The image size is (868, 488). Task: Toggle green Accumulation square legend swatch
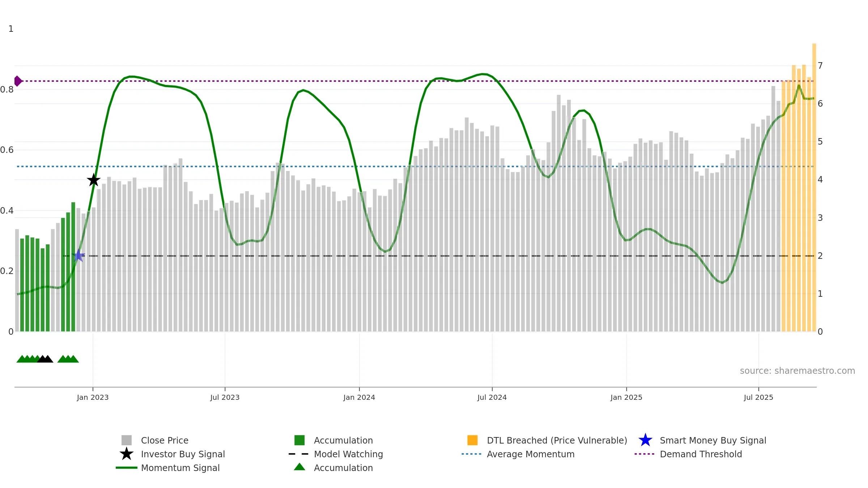(x=299, y=440)
